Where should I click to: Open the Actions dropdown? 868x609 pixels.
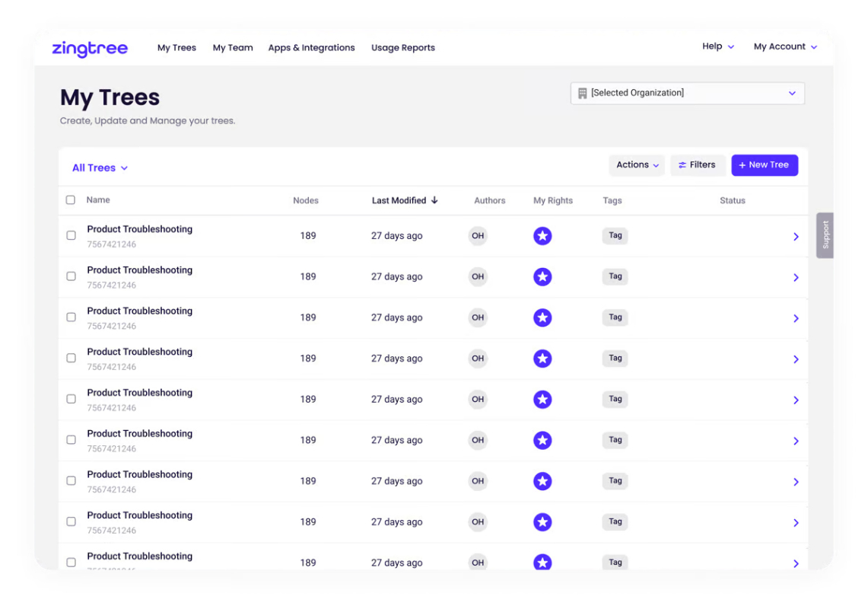tap(637, 165)
